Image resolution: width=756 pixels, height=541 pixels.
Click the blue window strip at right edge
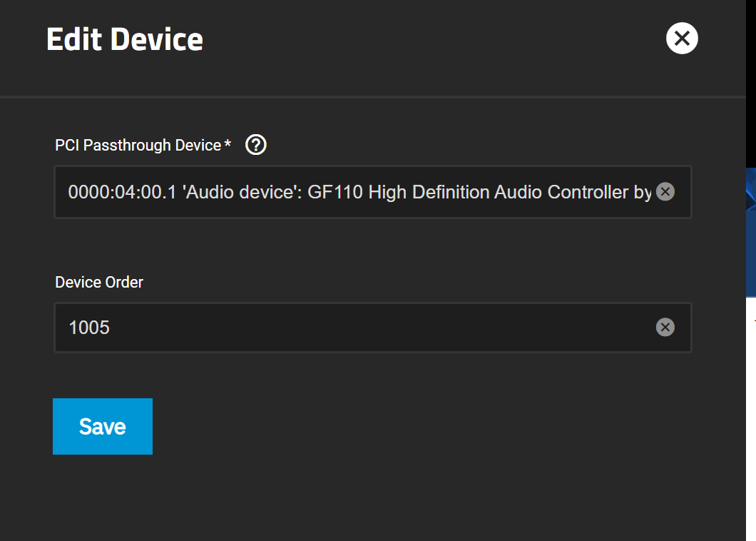(751, 232)
